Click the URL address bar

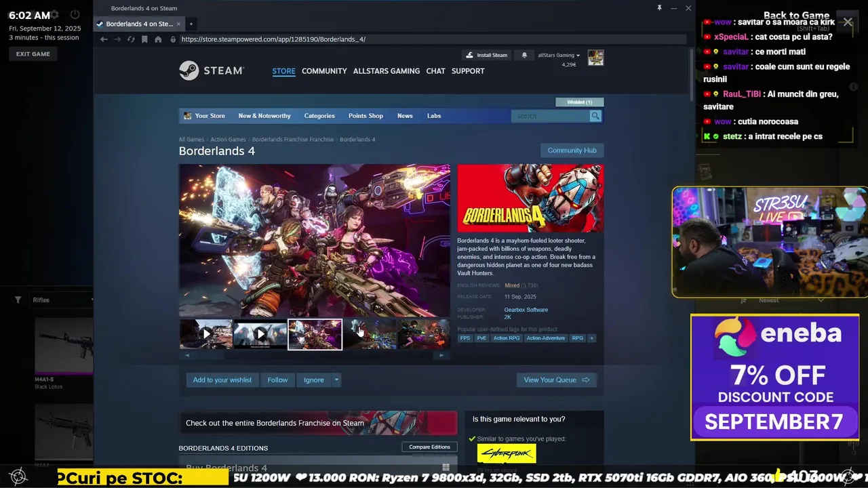pos(427,39)
